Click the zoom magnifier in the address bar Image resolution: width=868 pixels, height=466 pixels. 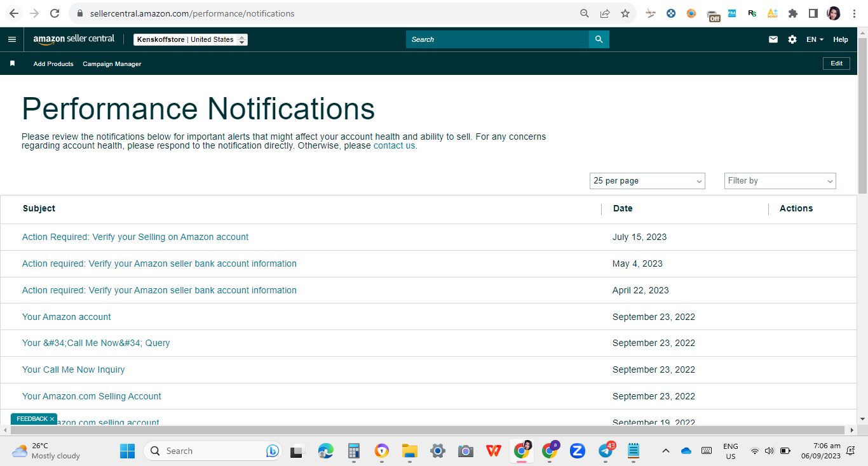pos(585,13)
